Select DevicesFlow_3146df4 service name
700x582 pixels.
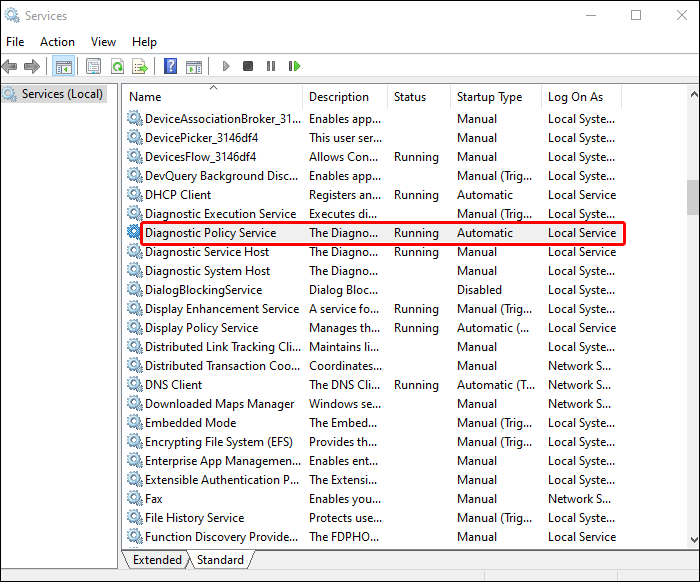click(x=200, y=157)
